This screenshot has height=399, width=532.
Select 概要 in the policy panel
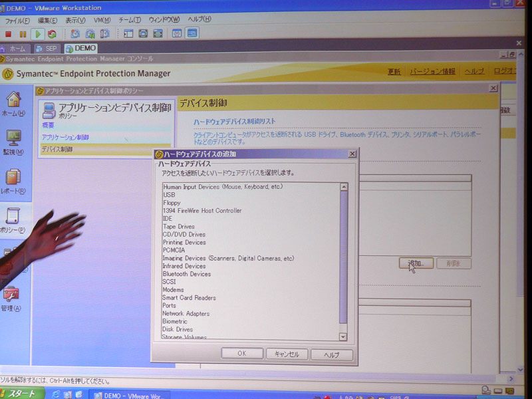tap(48, 125)
